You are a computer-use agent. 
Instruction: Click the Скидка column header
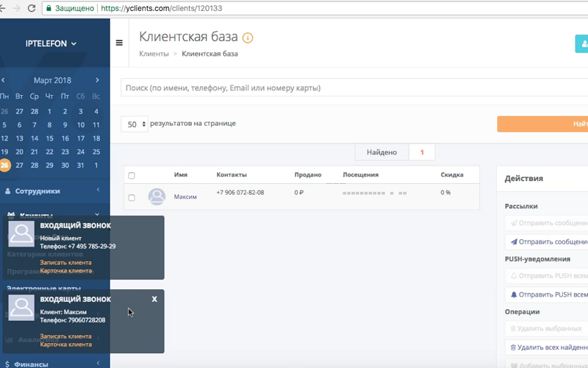coord(452,174)
